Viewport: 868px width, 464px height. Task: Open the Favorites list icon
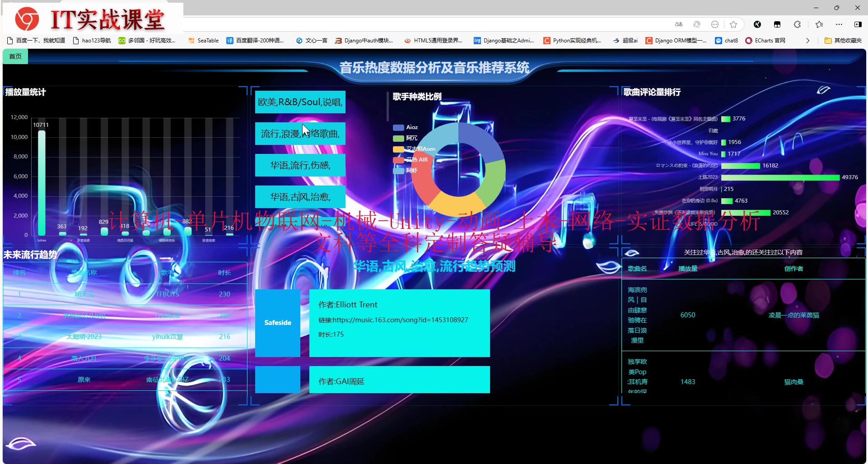point(819,24)
